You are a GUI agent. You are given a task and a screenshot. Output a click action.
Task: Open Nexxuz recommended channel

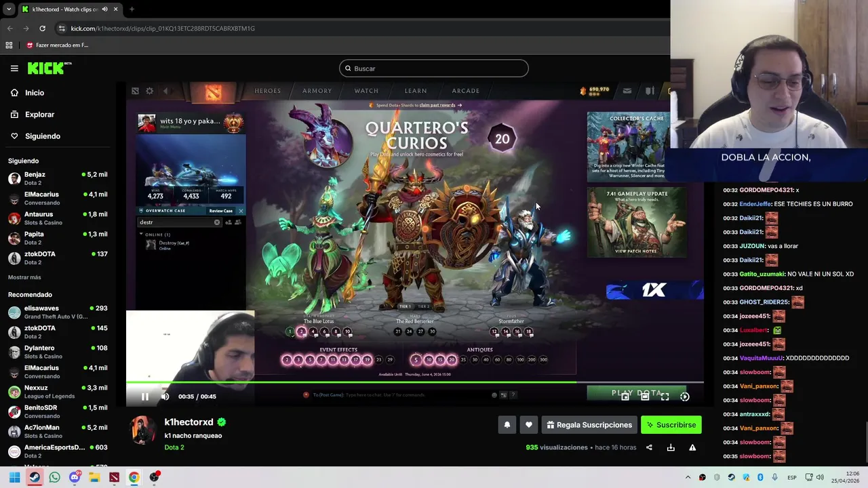pyautogui.click(x=58, y=392)
